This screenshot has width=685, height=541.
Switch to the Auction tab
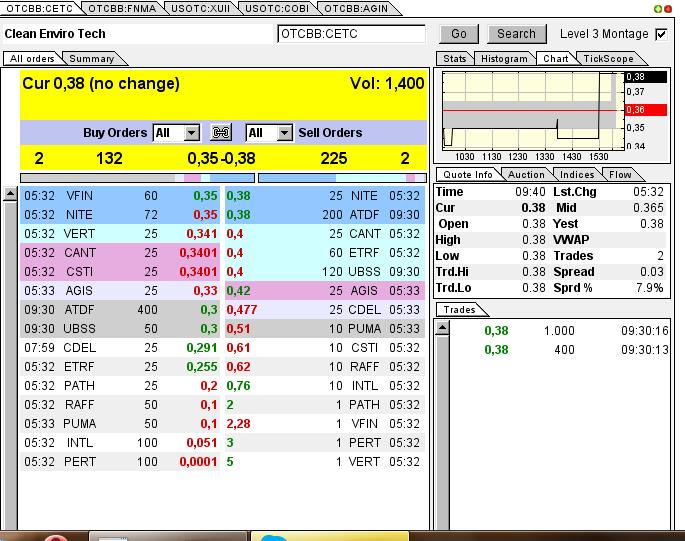tap(526, 175)
